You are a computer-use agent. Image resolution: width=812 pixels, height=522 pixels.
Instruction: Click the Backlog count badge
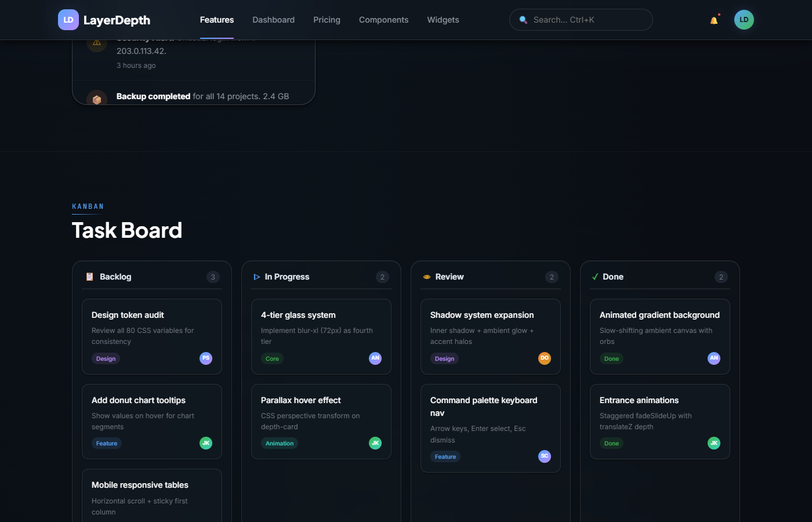tap(213, 277)
